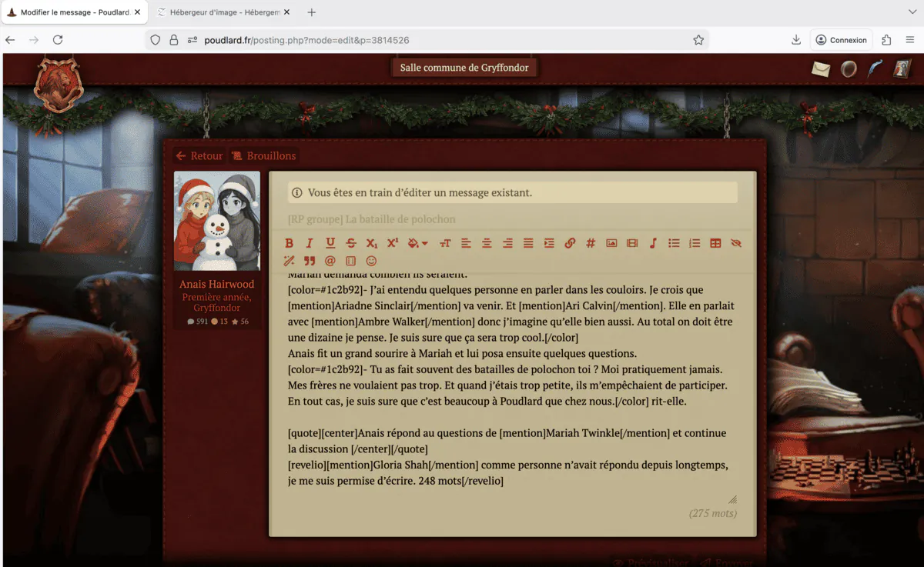Align text to the right
The width and height of the screenshot is (924, 567).
(507, 243)
